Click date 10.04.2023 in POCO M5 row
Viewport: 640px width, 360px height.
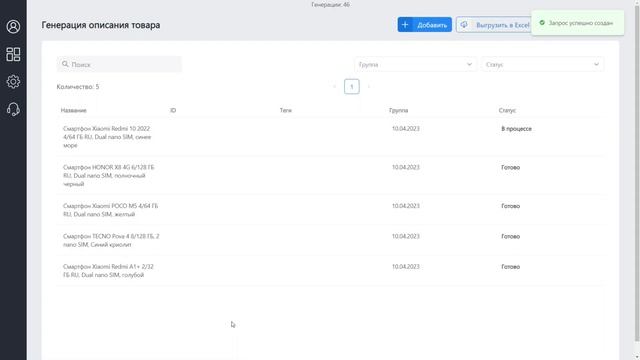pos(406,206)
